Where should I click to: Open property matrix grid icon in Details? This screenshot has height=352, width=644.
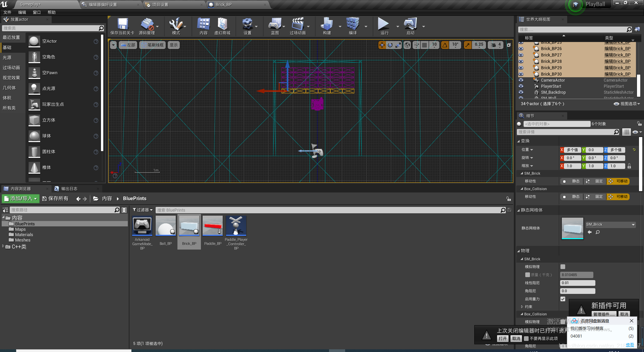[x=626, y=132]
